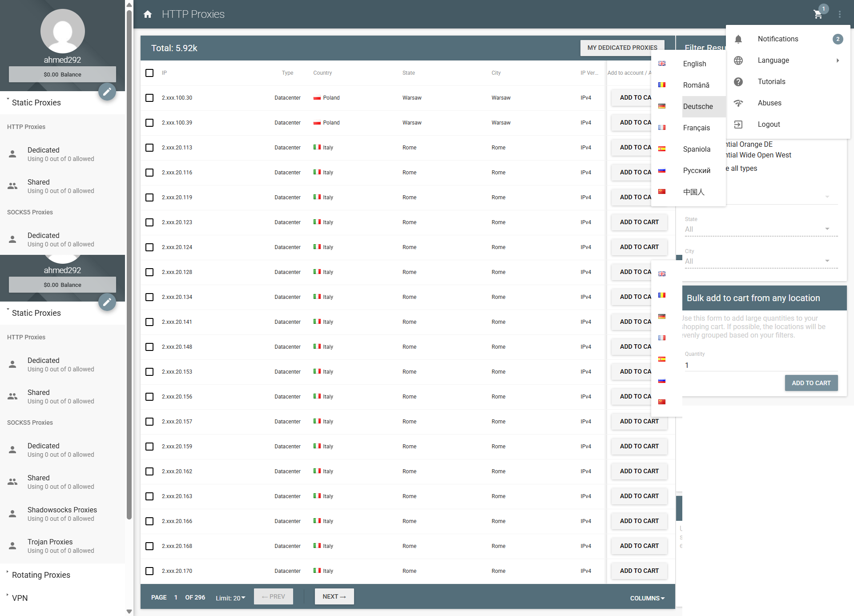Expand the State filter dropdown
The height and width of the screenshot is (616, 854).
(x=761, y=229)
